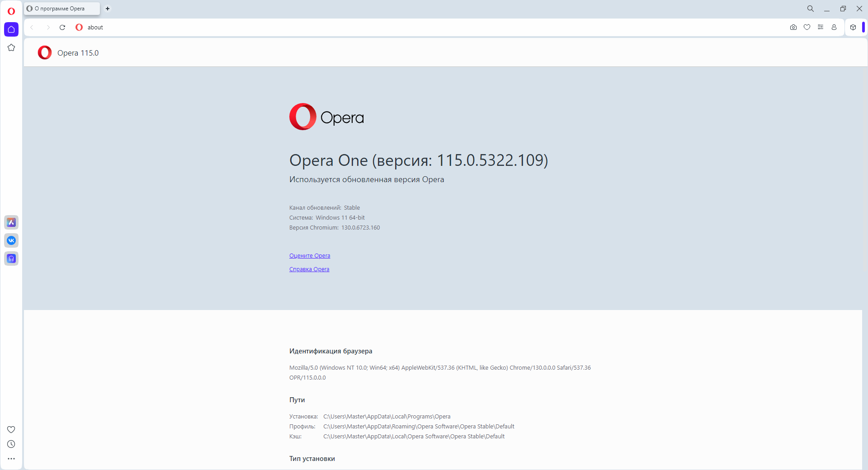
Task: Open the extensions cube icon
Action: (853, 27)
